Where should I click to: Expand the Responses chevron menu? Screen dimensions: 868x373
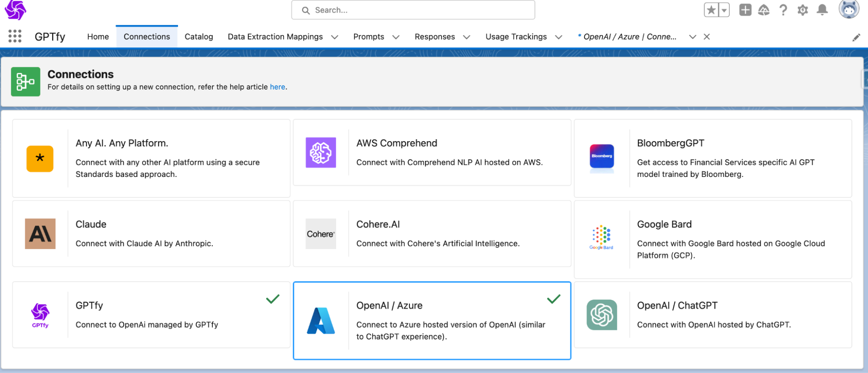coord(466,37)
